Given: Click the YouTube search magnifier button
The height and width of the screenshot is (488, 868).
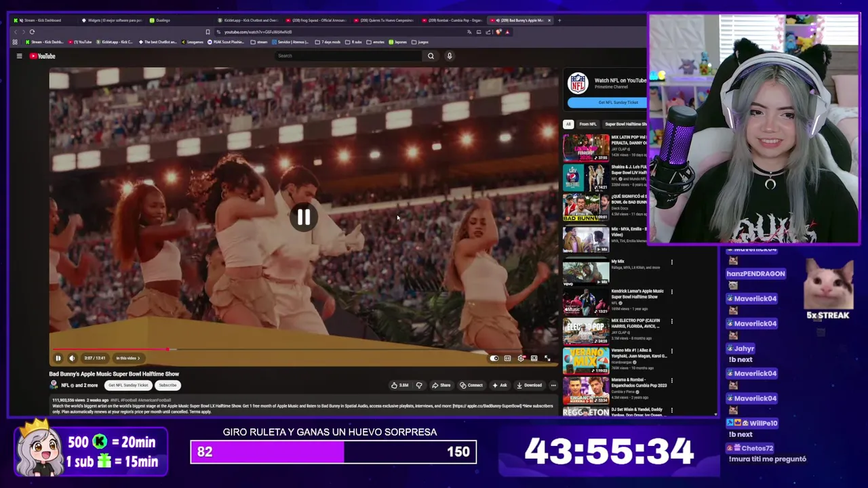Looking at the screenshot, I should coord(431,56).
